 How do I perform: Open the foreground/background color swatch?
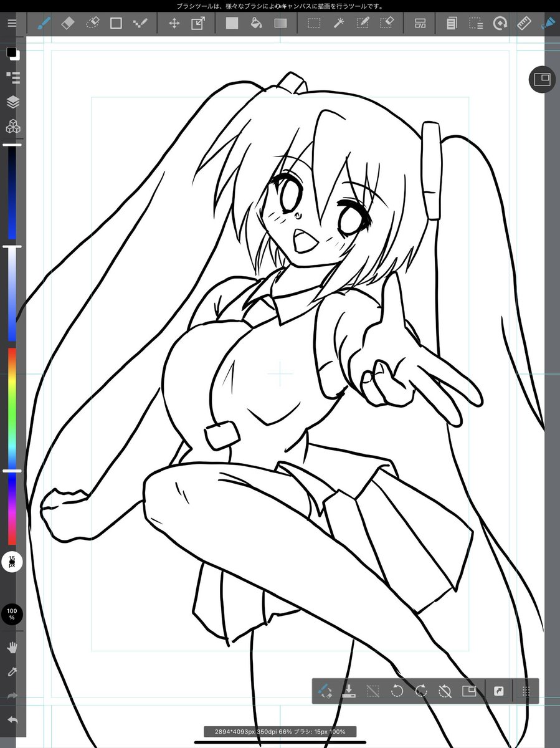[x=13, y=54]
